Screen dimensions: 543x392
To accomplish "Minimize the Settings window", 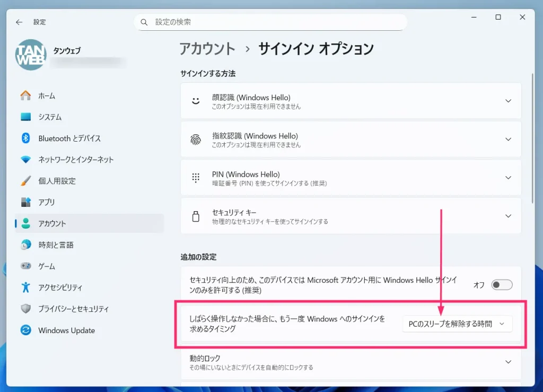I will [x=474, y=17].
